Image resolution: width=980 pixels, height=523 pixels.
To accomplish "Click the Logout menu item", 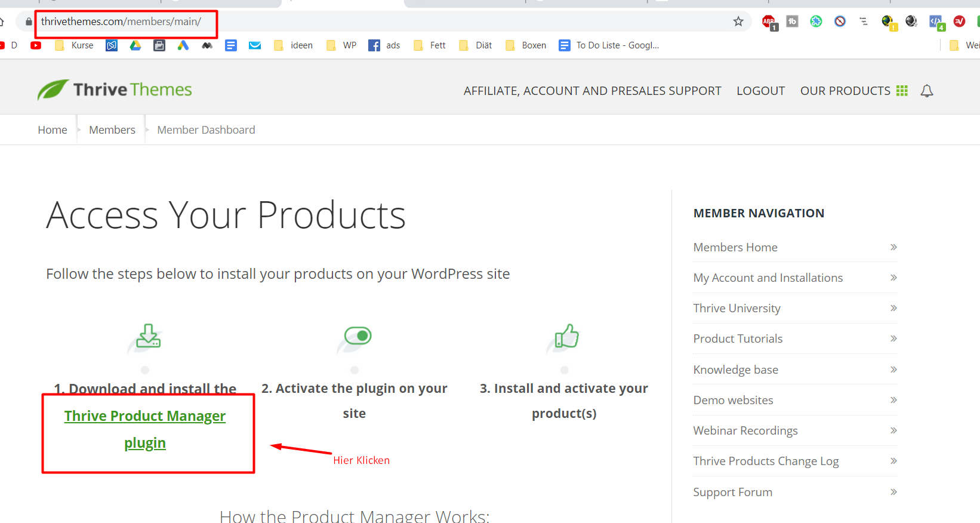I will click(x=761, y=91).
